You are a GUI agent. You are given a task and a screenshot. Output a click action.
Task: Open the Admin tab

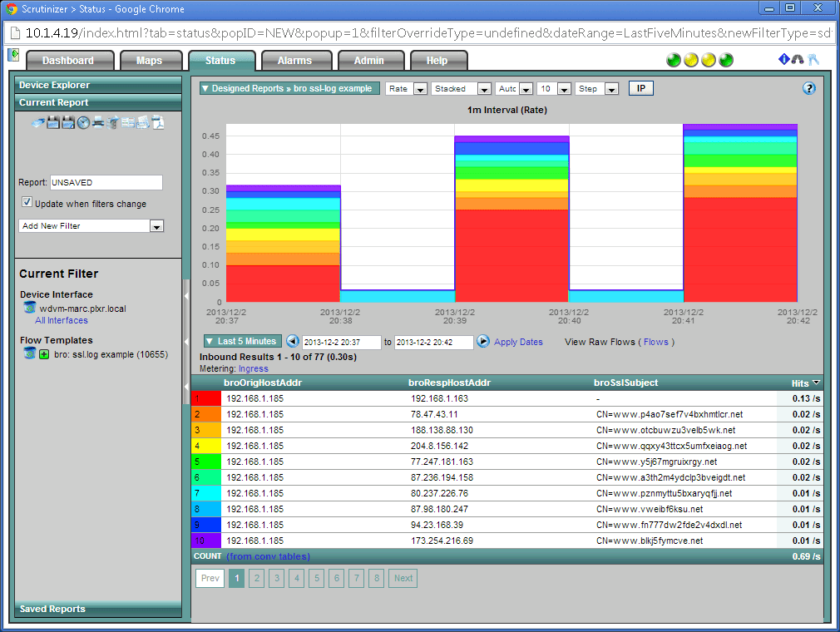coord(371,61)
